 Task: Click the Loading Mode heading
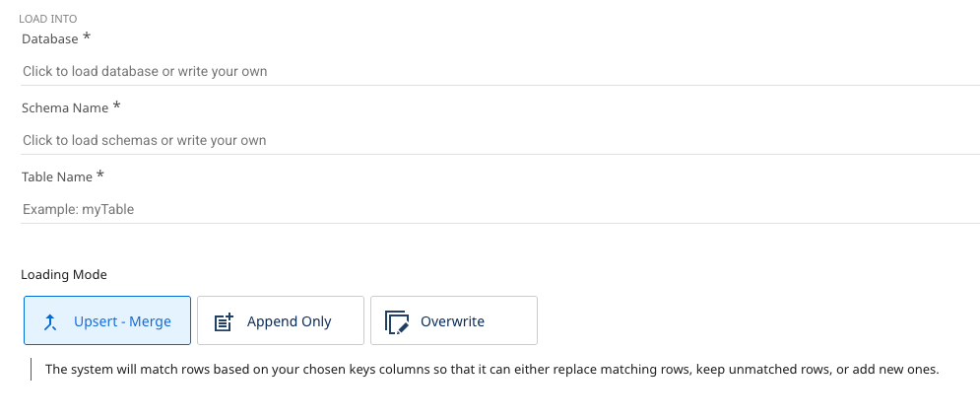(x=63, y=274)
